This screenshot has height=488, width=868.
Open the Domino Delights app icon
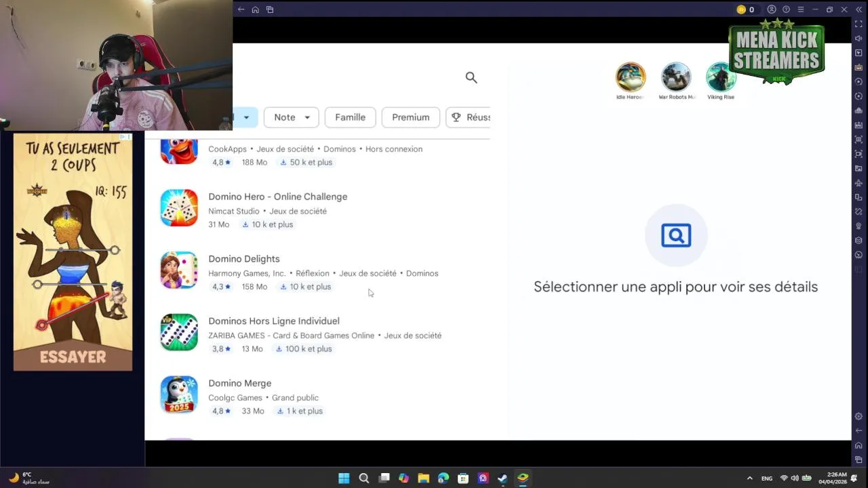coord(179,270)
